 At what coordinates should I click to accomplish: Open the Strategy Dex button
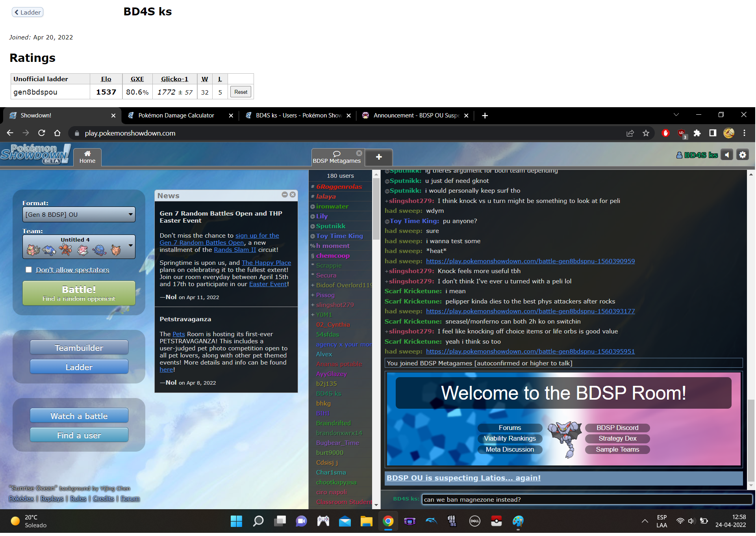pyautogui.click(x=617, y=438)
